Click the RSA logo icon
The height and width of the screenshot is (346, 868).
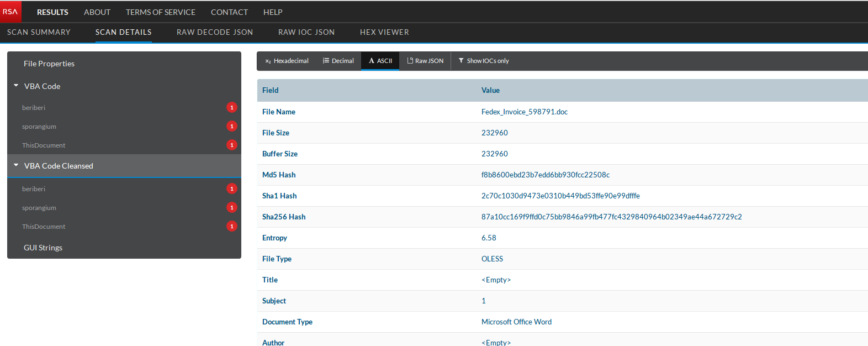(10, 12)
